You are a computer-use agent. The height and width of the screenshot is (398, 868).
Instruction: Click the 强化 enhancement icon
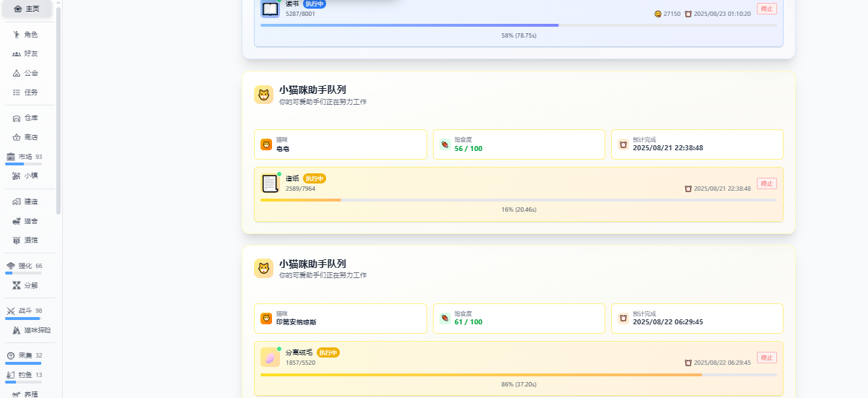(11, 266)
